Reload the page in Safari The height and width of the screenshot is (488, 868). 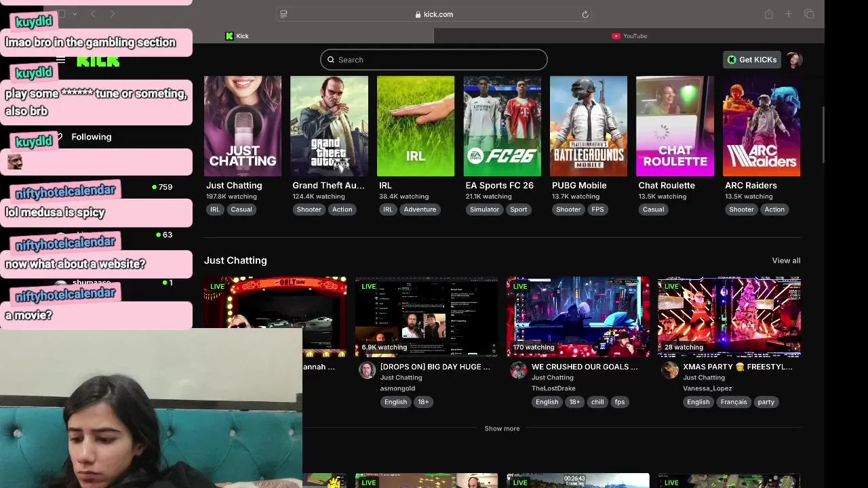[x=585, y=14]
